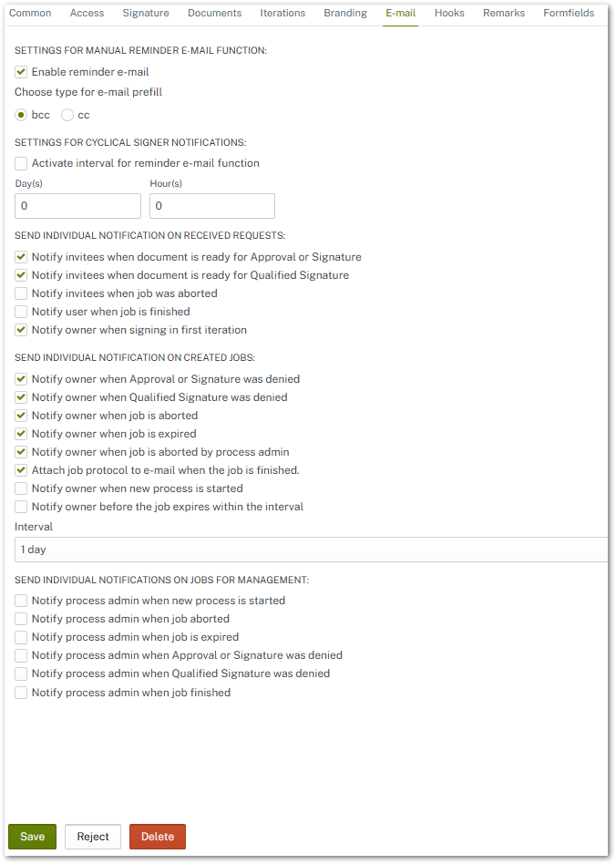The width and height of the screenshot is (616, 864).
Task: Click the green Save button
Action: (32, 837)
